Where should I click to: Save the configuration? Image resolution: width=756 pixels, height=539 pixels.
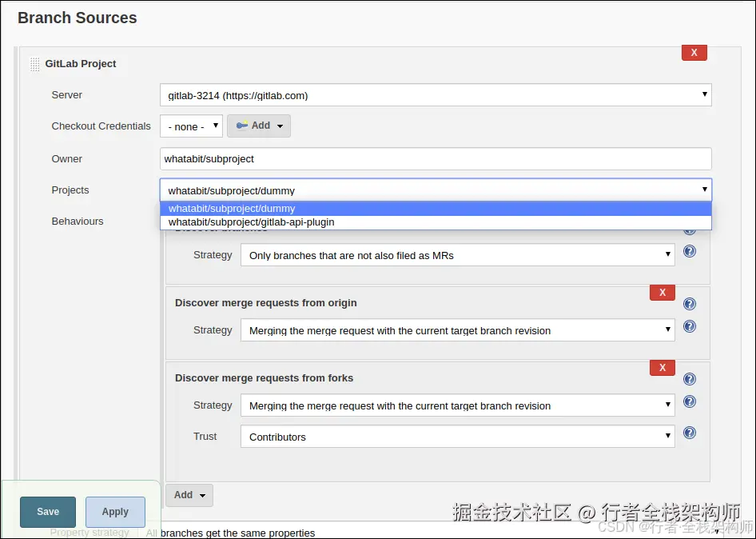(x=48, y=512)
